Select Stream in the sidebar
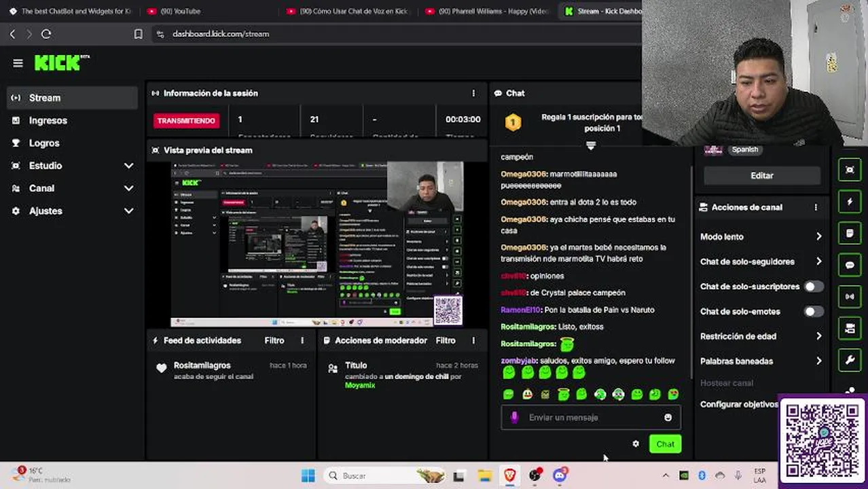This screenshot has width=868, height=489. click(x=72, y=98)
